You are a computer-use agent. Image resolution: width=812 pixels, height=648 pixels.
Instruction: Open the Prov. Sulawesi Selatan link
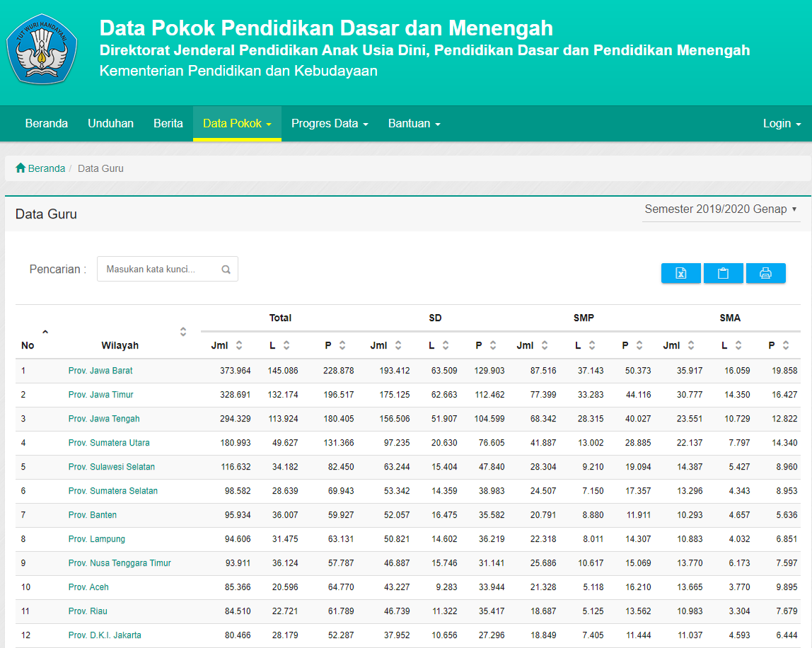[111, 467]
